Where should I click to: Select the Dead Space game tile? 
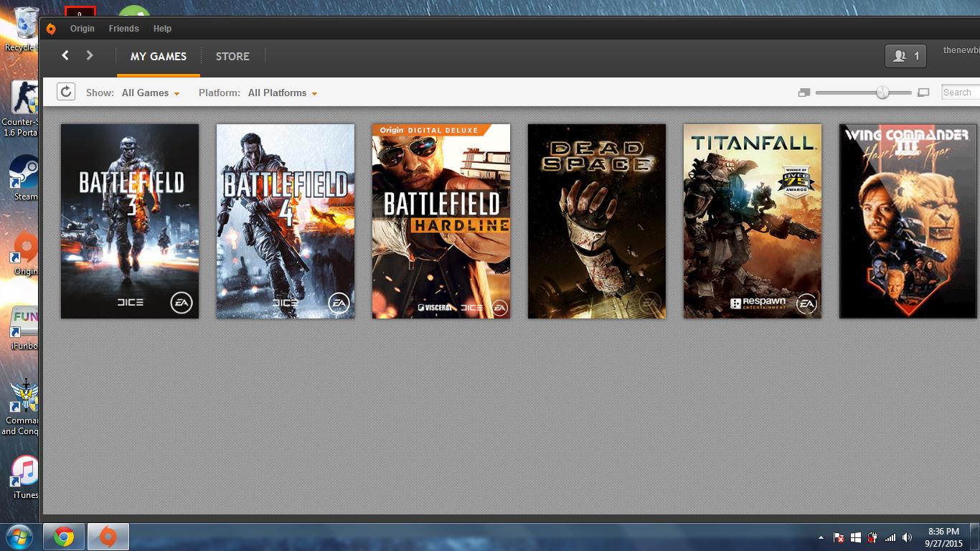coord(597,221)
